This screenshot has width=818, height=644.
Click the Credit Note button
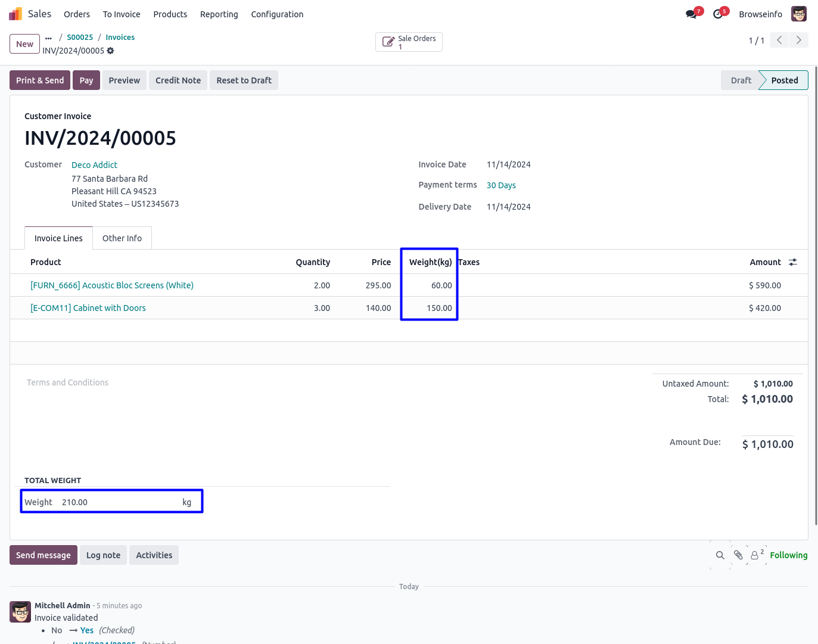[178, 80]
